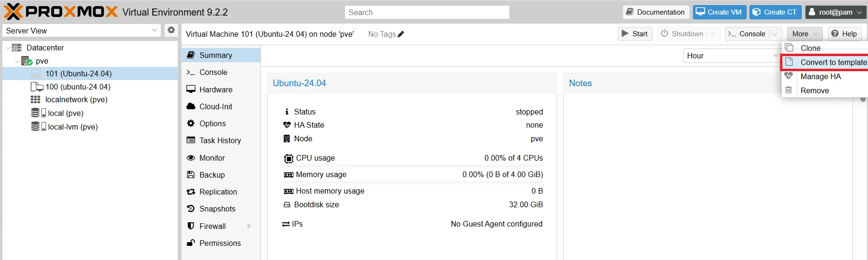
Task: Select Clone from the More menu
Action: (825, 48)
